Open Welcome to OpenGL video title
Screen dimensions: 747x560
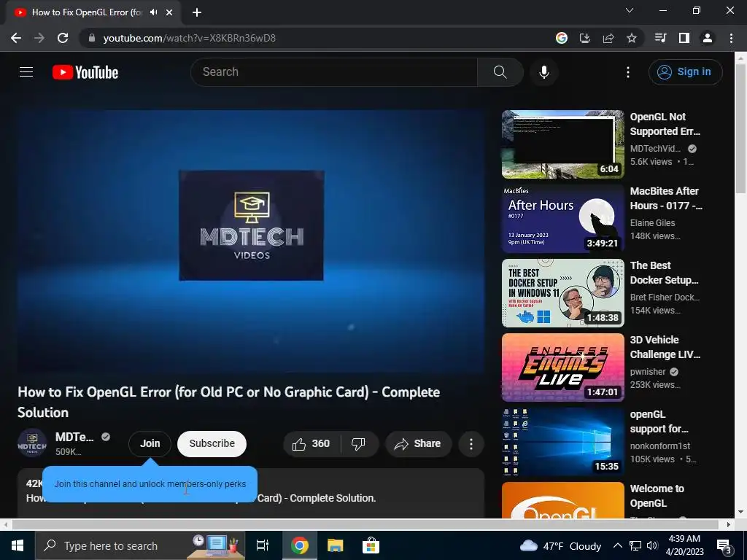pyautogui.click(x=657, y=496)
